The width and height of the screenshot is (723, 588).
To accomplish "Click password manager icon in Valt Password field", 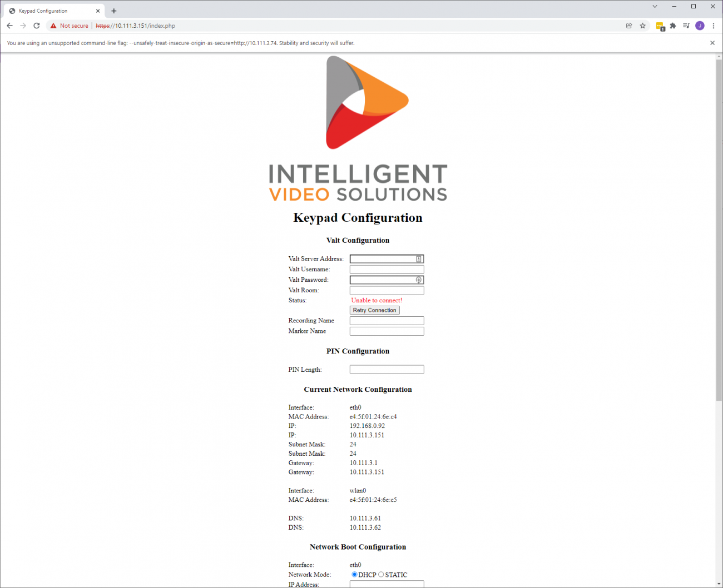I will (x=419, y=280).
